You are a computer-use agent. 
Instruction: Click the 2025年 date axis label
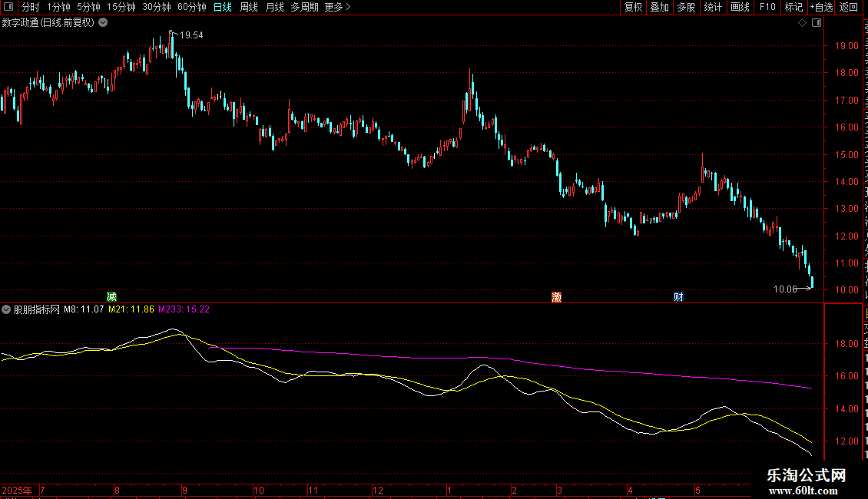click(17, 491)
